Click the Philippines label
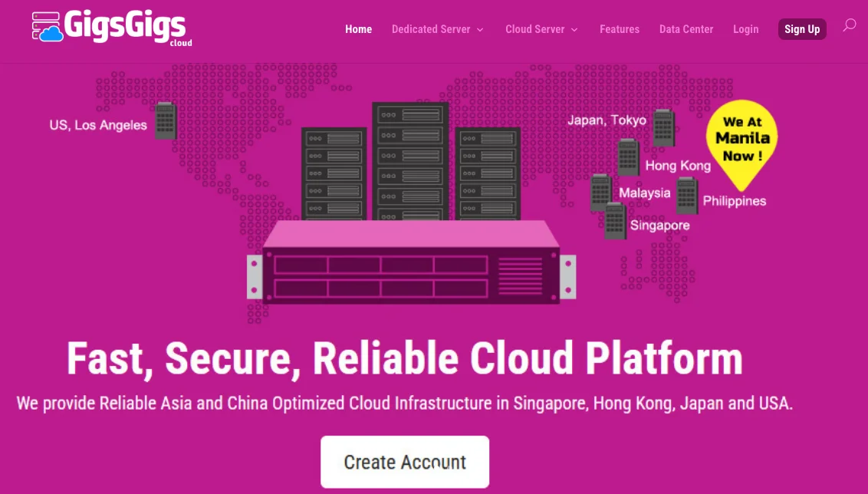The height and width of the screenshot is (494, 868). pyautogui.click(x=735, y=201)
